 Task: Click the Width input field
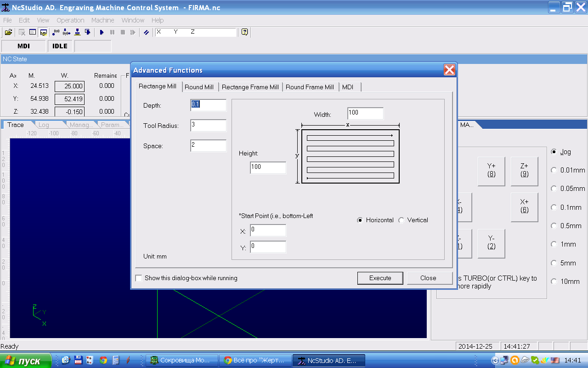366,113
